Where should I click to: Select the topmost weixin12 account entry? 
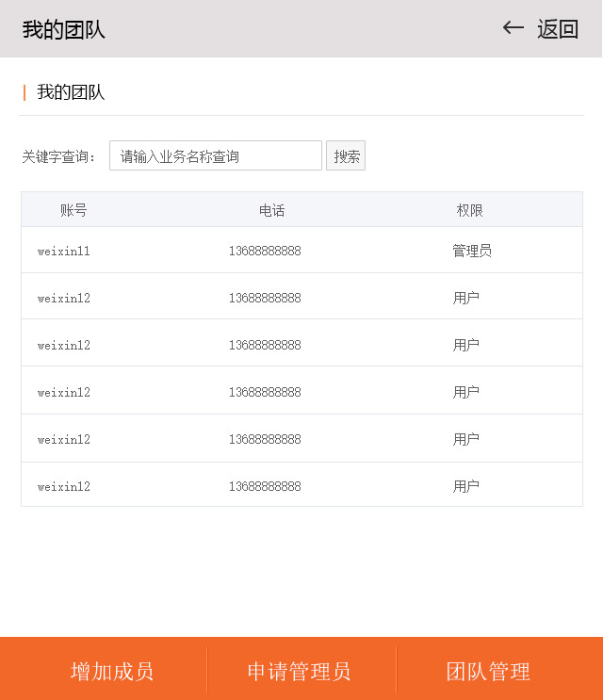[64, 299]
